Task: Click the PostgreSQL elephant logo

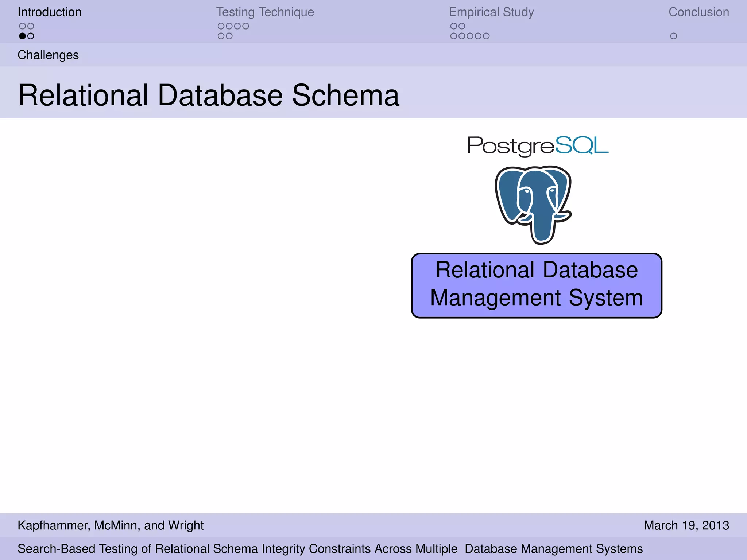Action: click(x=533, y=205)
